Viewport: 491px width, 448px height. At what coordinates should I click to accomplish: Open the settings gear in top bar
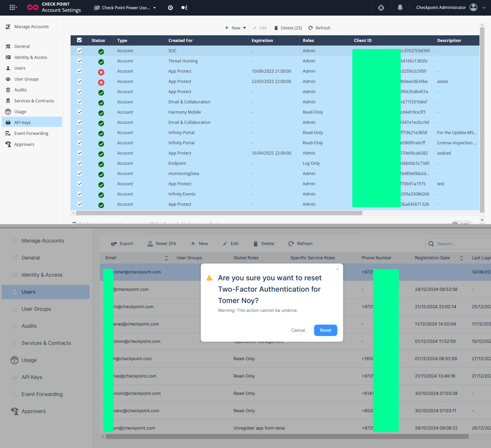[x=170, y=8]
